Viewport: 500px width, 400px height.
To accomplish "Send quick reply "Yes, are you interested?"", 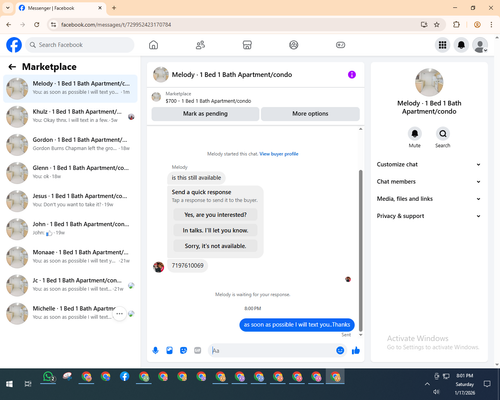I will 215,215.
